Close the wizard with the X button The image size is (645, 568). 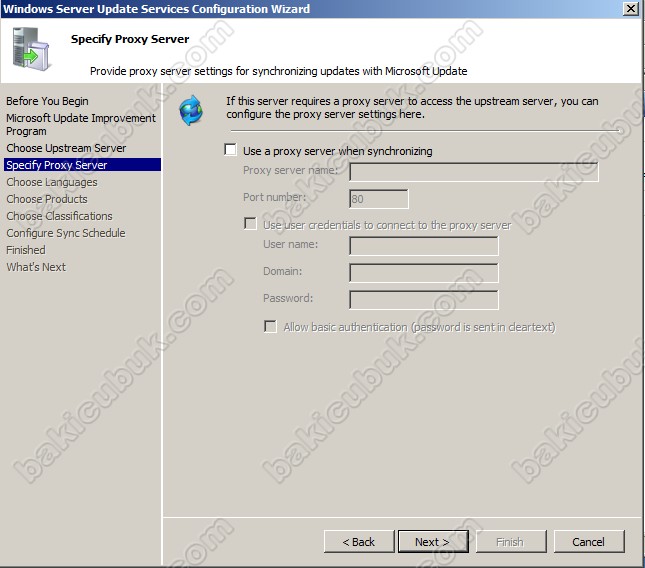coord(631,8)
